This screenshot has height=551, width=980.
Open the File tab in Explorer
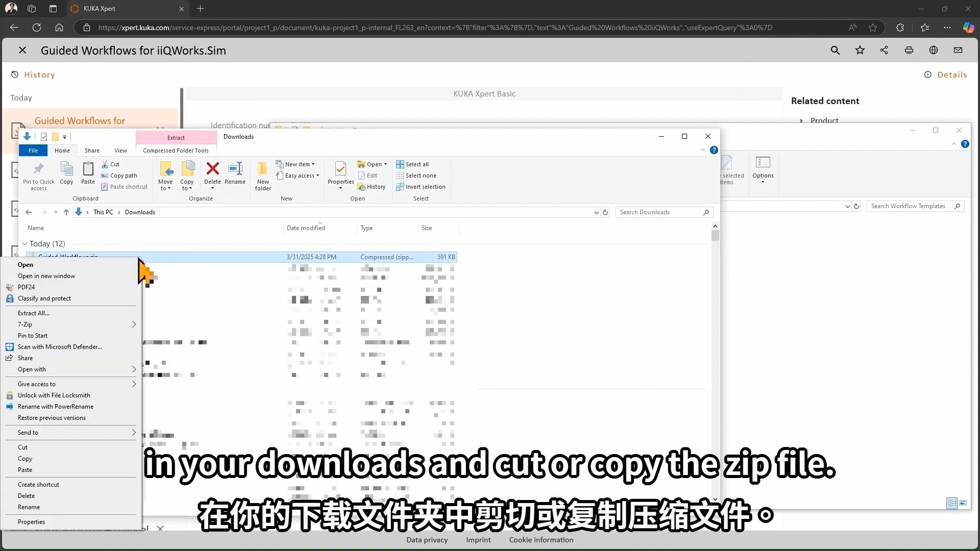point(33,151)
